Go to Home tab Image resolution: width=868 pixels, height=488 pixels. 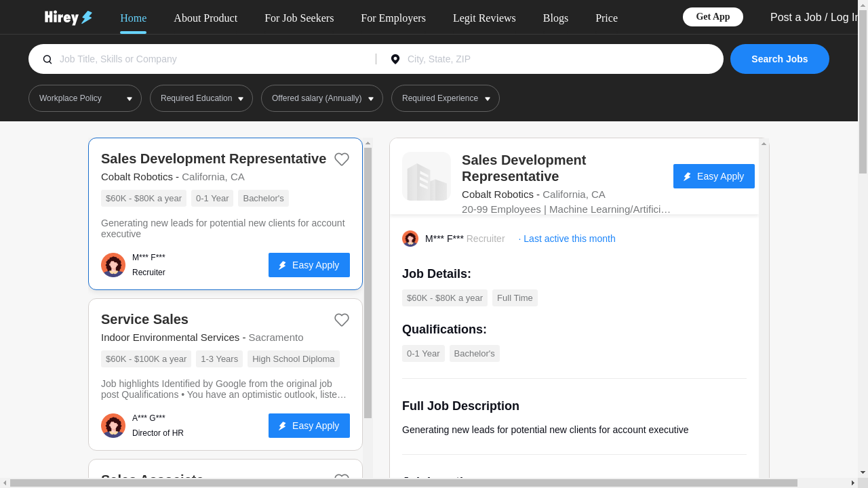(x=134, y=18)
